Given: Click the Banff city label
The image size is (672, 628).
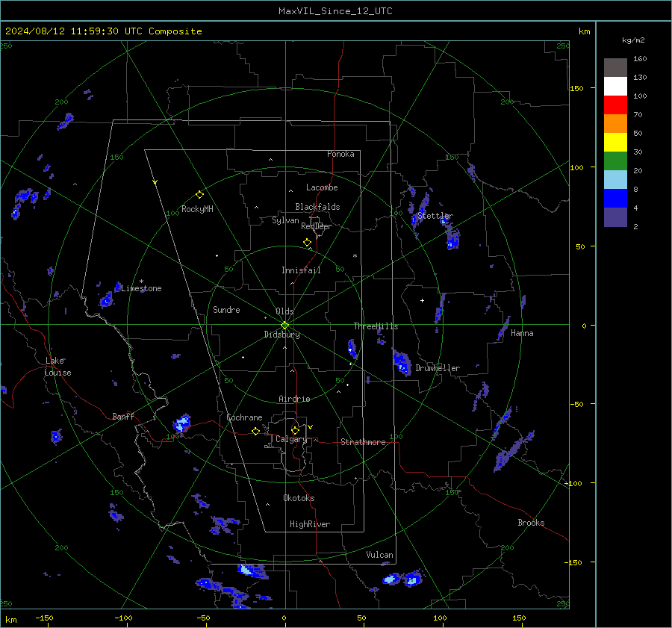Looking at the screenshot, I should point(123,417).
